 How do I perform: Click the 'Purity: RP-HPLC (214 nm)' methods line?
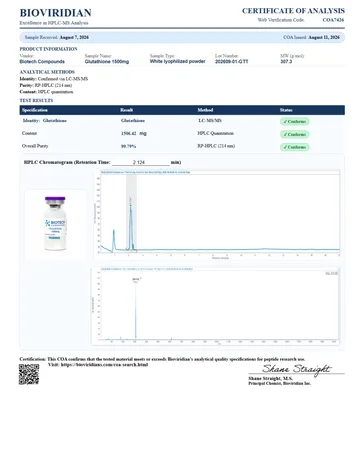[46, 85]
